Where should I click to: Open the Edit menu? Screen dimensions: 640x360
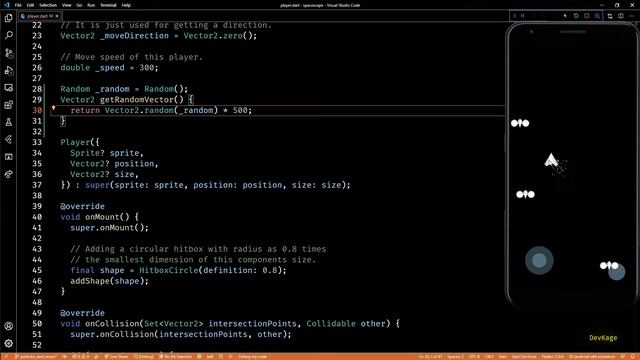pos(30,5)
